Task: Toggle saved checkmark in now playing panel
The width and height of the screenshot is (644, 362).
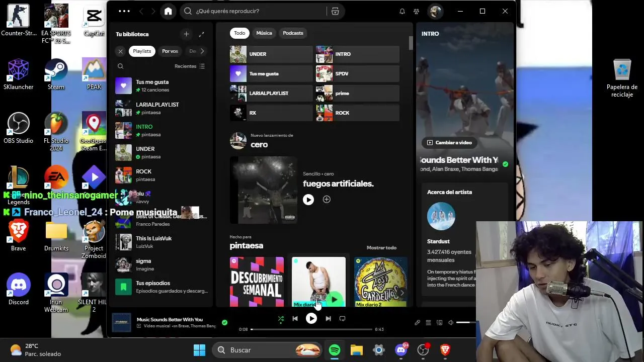Action: (x=505, y=164)
